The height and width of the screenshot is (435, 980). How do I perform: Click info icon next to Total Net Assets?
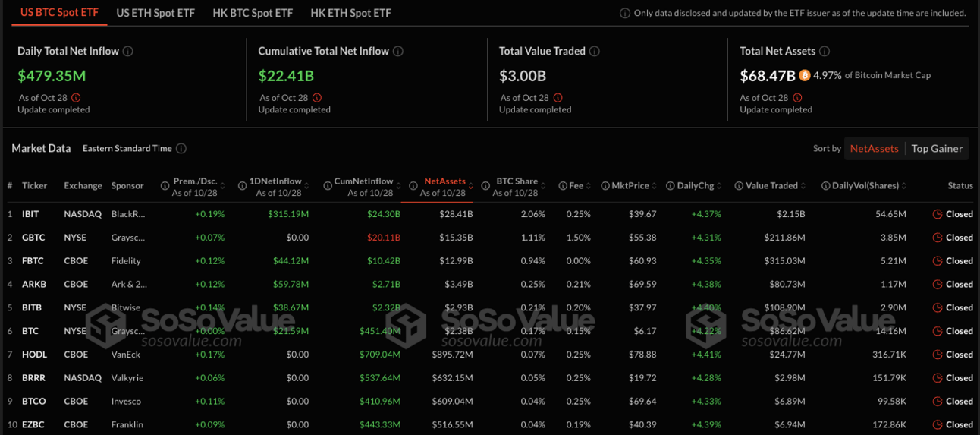tap(825, 52)
